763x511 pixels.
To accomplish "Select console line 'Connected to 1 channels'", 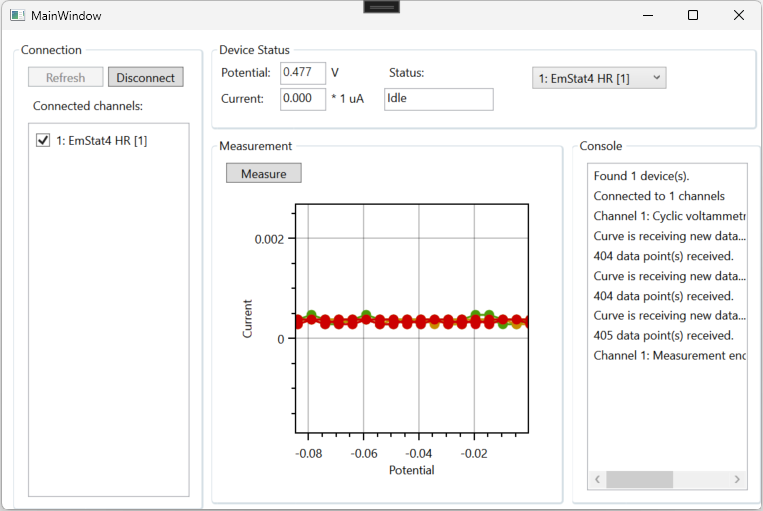I will [x=659, y=196].
